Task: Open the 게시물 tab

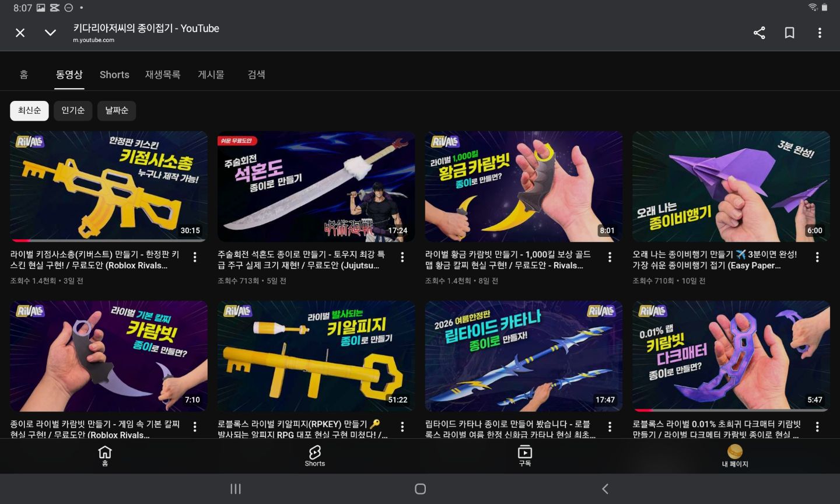Action: 211,75
